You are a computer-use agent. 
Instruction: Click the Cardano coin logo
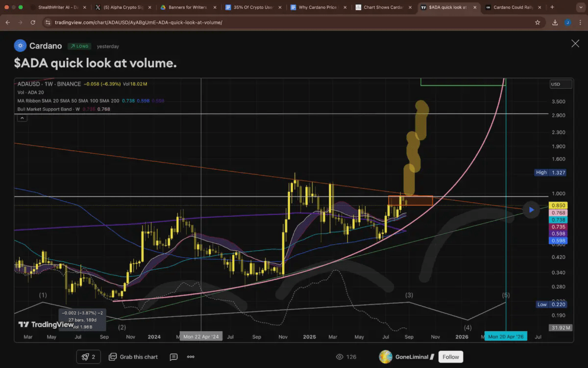click(x=20, y=46)
